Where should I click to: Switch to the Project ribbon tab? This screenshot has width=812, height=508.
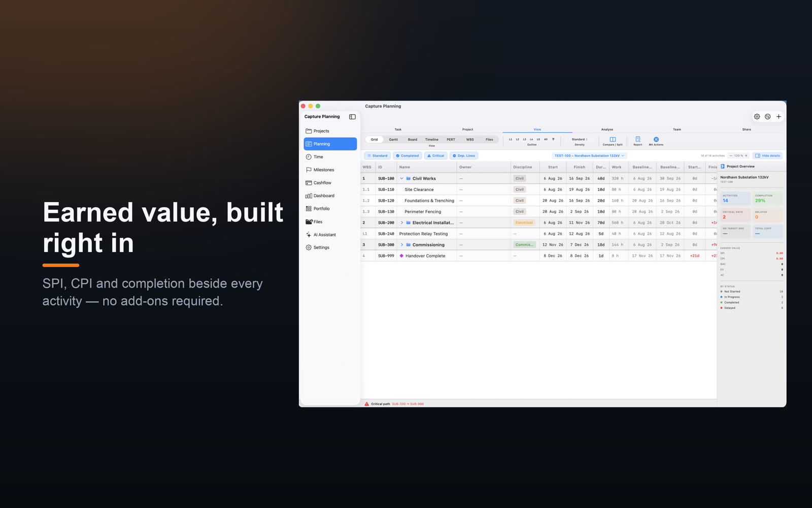467,130
